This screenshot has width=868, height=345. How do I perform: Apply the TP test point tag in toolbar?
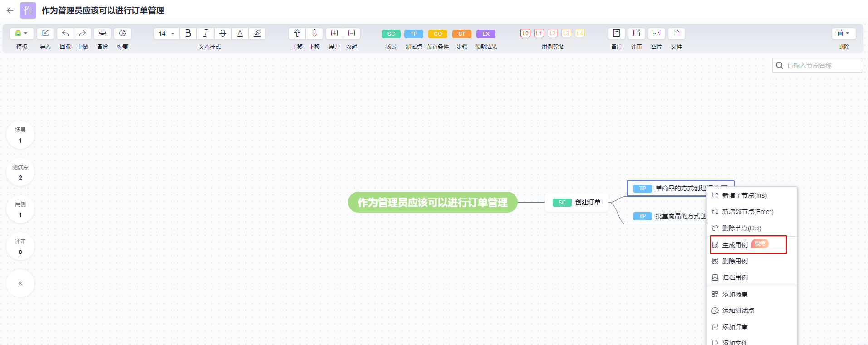[414, 34]
